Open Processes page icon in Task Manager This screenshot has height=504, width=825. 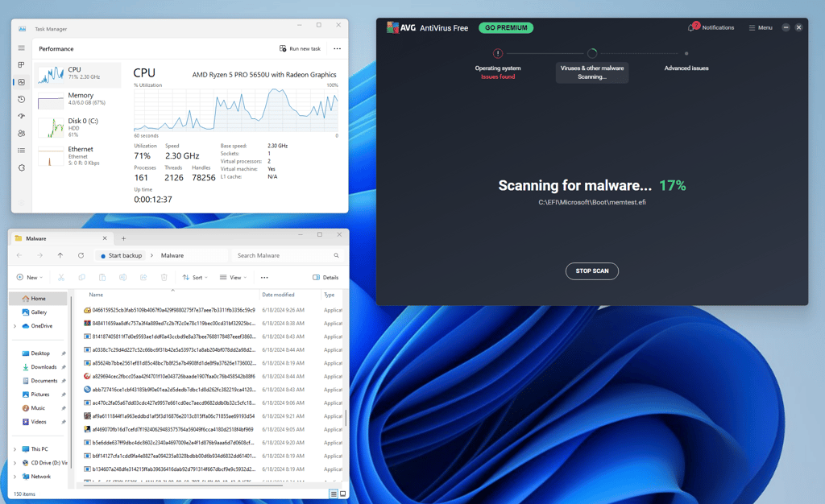[x=21, y=64]
